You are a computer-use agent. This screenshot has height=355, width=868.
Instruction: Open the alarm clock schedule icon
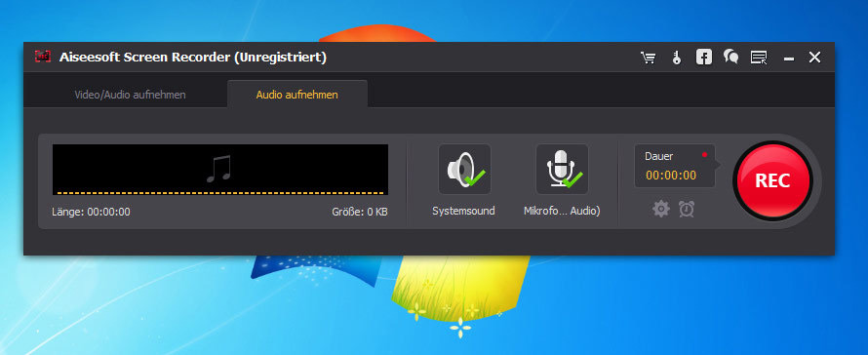pos(687,210)
